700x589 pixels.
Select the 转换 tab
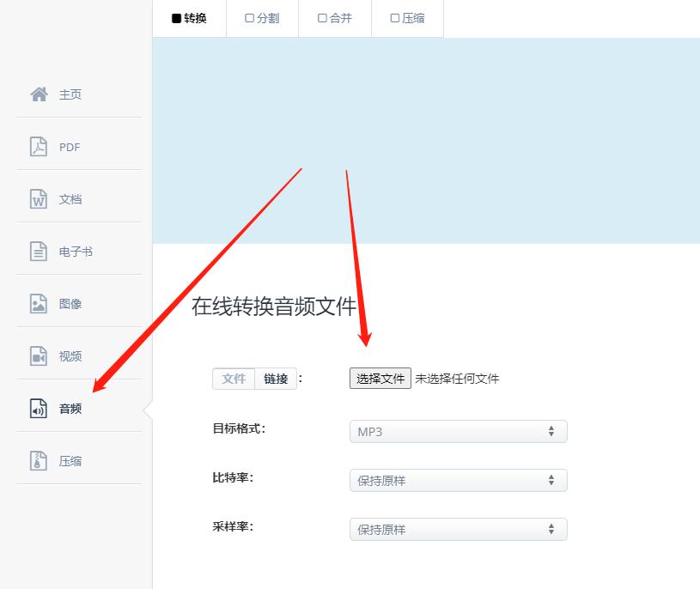pyautogui.click(x=190, y=18)
